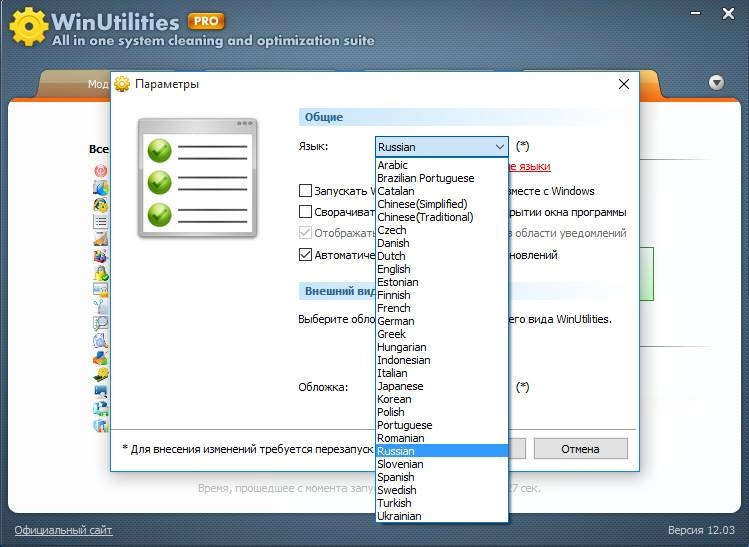The height and width of the screenshot is (547, 749).
Task: Close the Параметры dialog
Action: [624, 84]
